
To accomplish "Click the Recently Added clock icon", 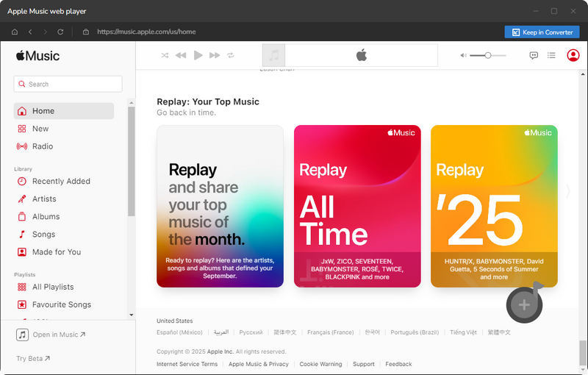I will pyautogui.click(x=22, y=181).
